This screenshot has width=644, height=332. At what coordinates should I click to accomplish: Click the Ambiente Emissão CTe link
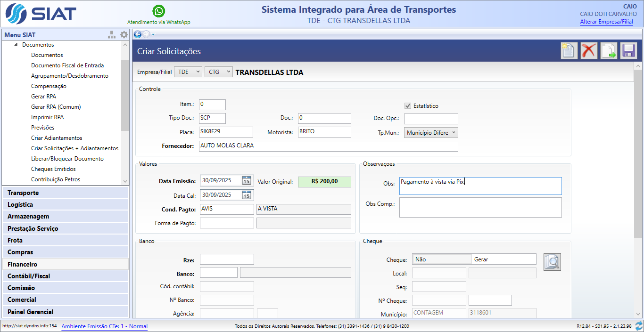point(104,326)
